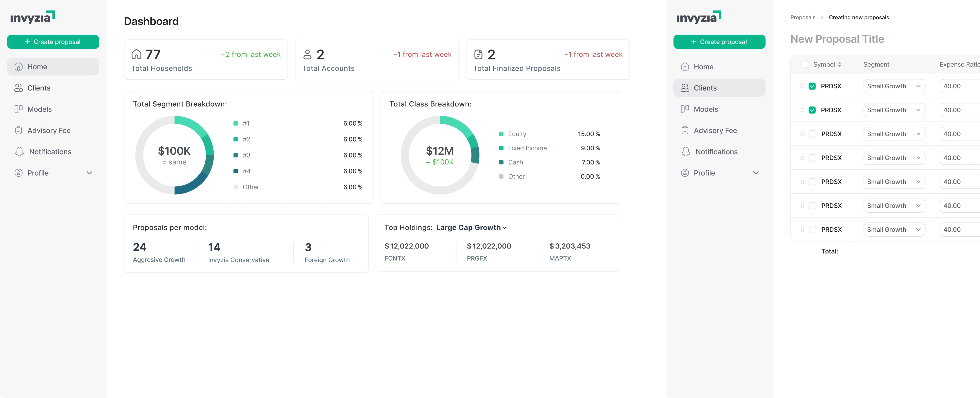980x398 pixels.
Task: Click Invyzia logo in left sidebar
Action: point(32,17)
